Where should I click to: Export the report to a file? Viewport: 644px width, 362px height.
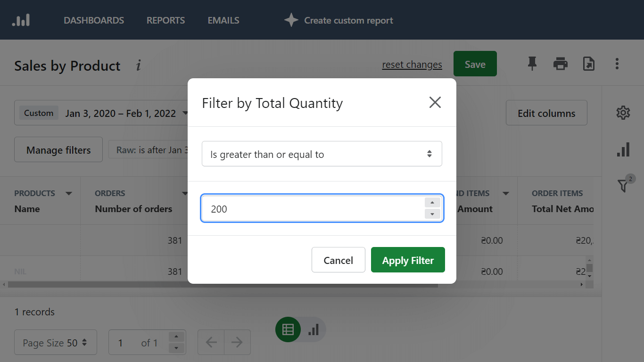589,64
